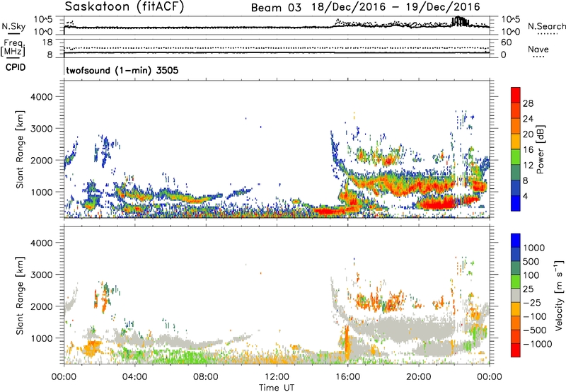Click the '12:00' time tick label
The width and height of the screenshot is (566, 392).
point(277,377)
